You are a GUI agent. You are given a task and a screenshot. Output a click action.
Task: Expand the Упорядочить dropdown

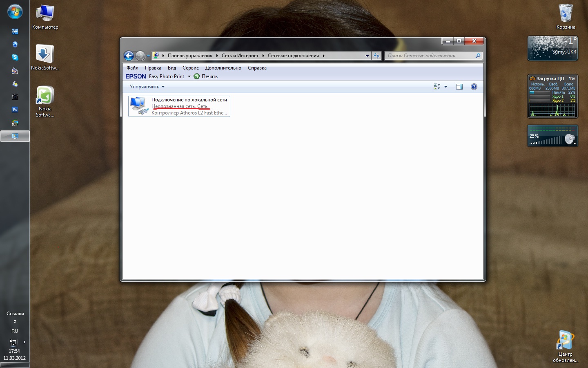[147, 87]
